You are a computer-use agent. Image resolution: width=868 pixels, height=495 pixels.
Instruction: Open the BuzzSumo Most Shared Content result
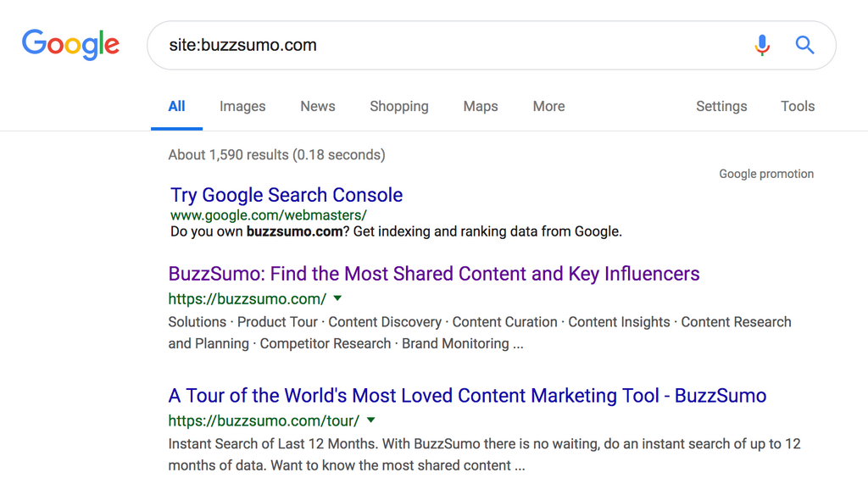[x=434, y=274]
